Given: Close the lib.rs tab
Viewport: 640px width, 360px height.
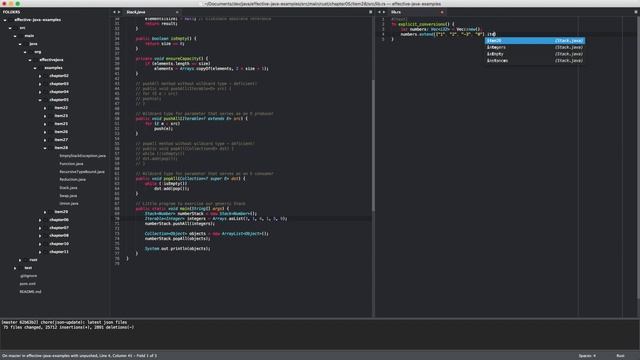Looking at the screenshot, I should click(442, 12).
